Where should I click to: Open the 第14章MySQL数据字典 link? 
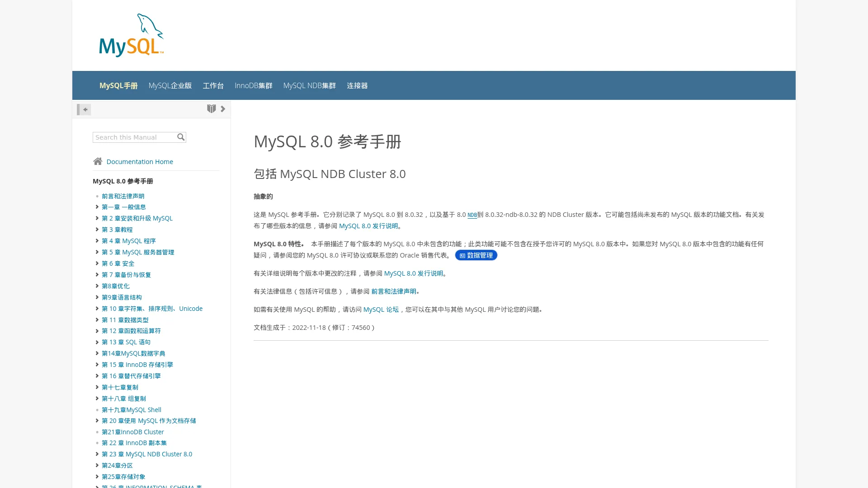pyautogui.click(x=133, y=353)
